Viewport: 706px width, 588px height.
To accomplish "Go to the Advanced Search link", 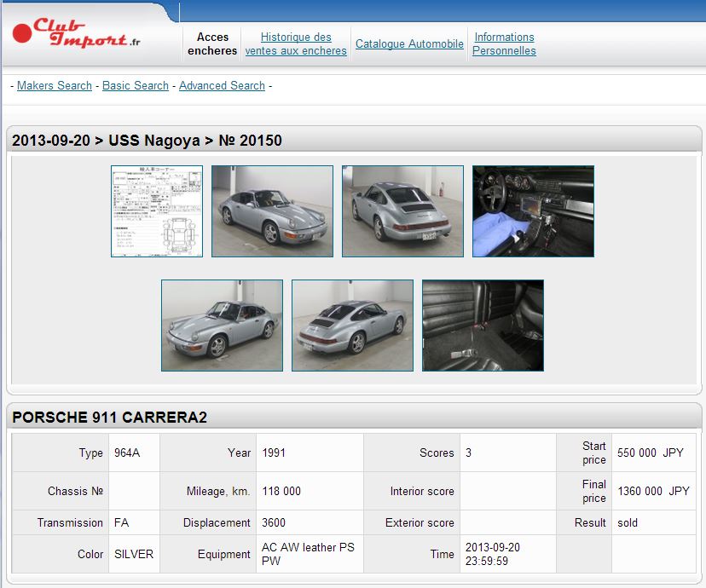I will [x=222, y=86].
